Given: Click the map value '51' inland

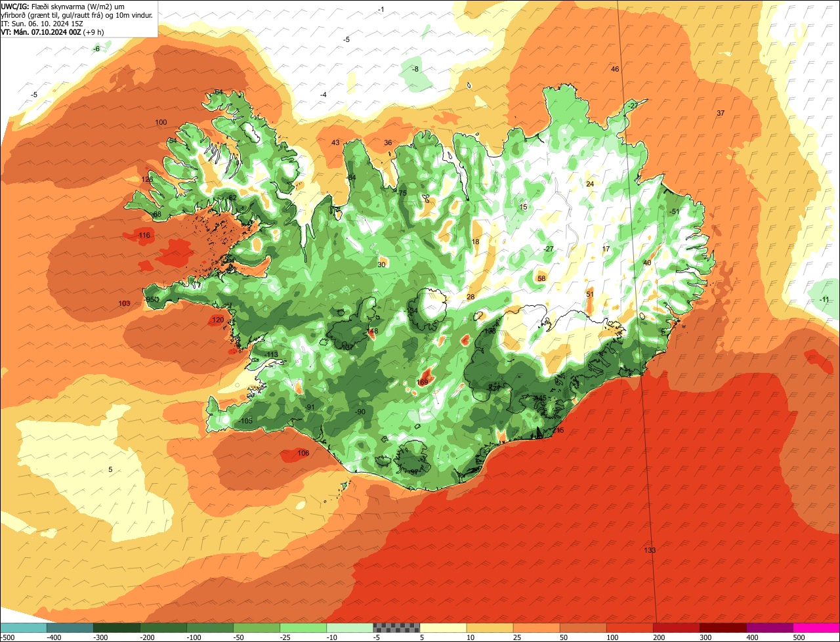Looking at the screenshot, I should pyautogui.click(x=590, y=295).
